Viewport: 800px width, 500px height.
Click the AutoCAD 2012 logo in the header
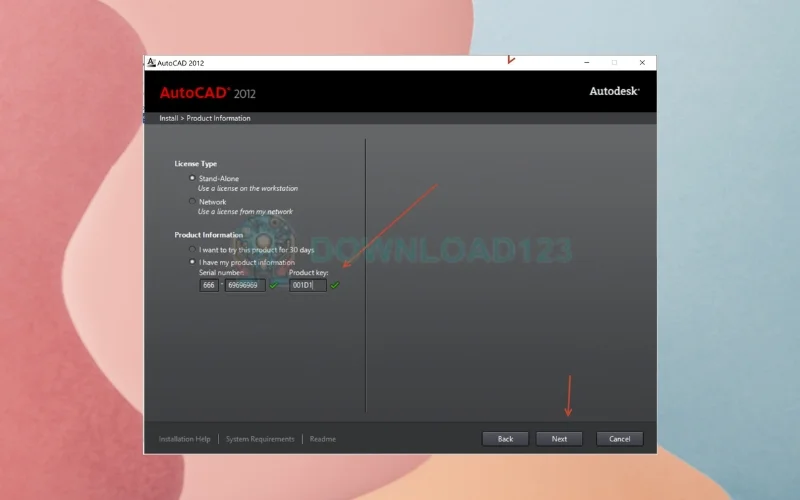pos(207,92)
